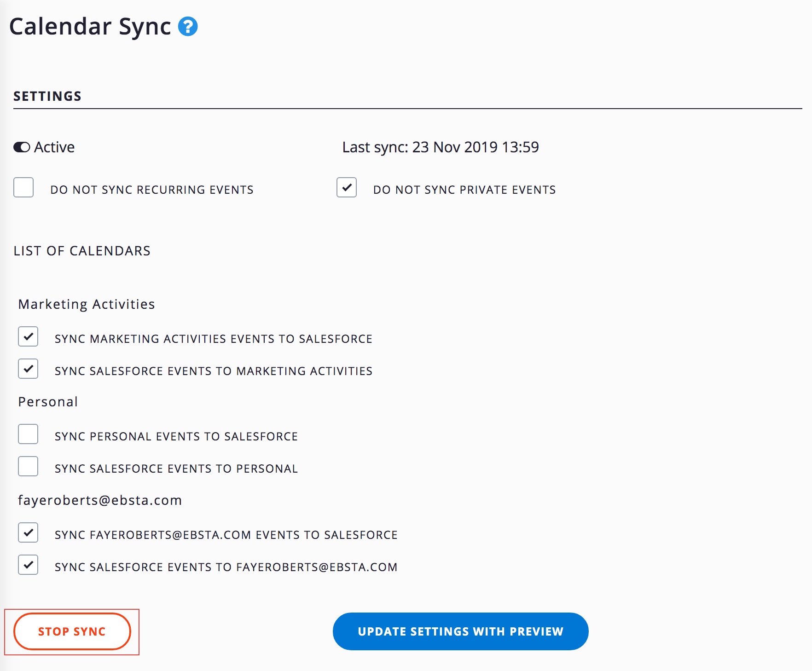Click Update Settings With Preview button
The height and width of the screenshot is (671, 812).
tap(460, 631)
